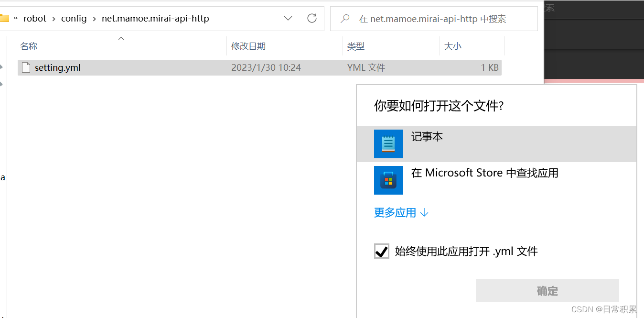Screen dimensions: 644x318
Task: Sort files by the 大小 column
Action: [453, 46]
